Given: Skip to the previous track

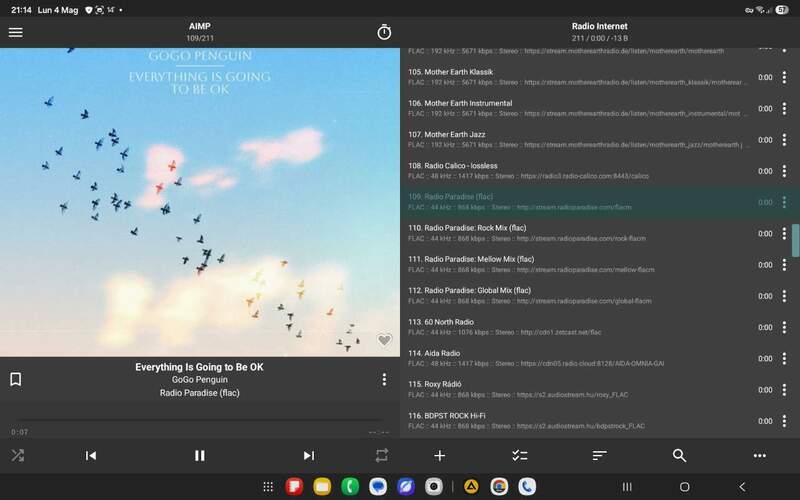Looking at the screenshot, I should tap(91, 455).
